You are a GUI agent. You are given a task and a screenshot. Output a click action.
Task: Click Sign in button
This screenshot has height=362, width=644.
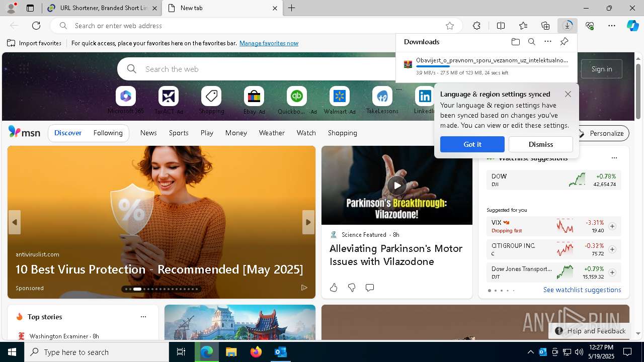point(602,69)
